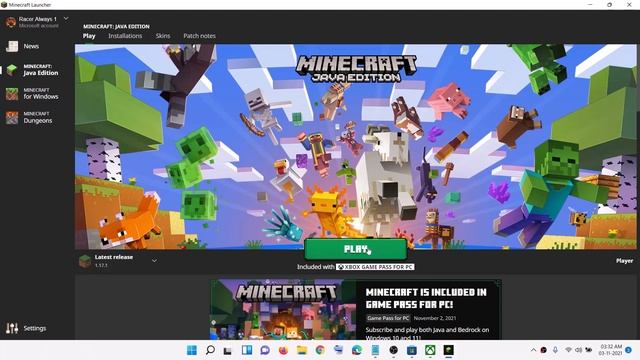
Task: Launch Microsoft Edge from taskbar
Action: [x=357, y=350]
